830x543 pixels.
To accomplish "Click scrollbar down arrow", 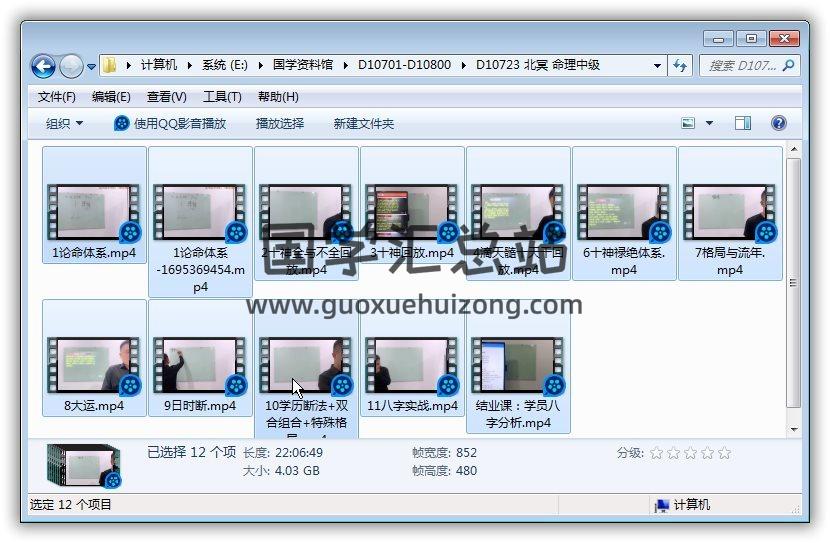I will pos(793,430).
